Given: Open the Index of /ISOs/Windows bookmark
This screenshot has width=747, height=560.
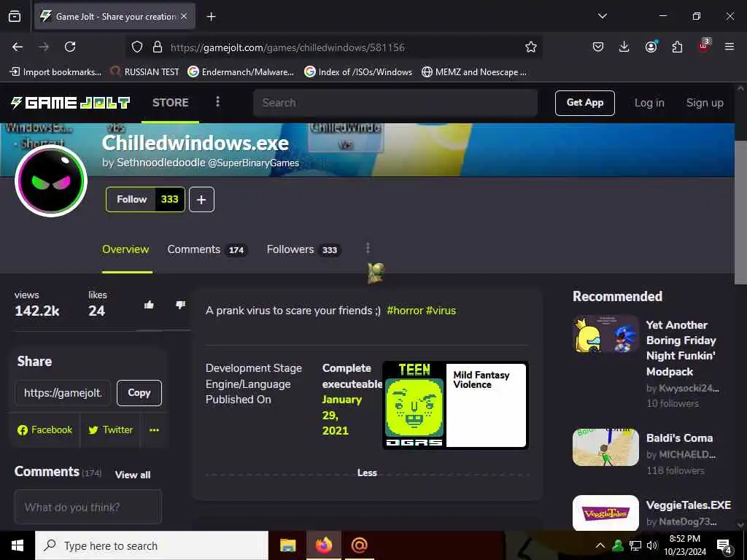Looking at the screenshot, I should point(358,72).
